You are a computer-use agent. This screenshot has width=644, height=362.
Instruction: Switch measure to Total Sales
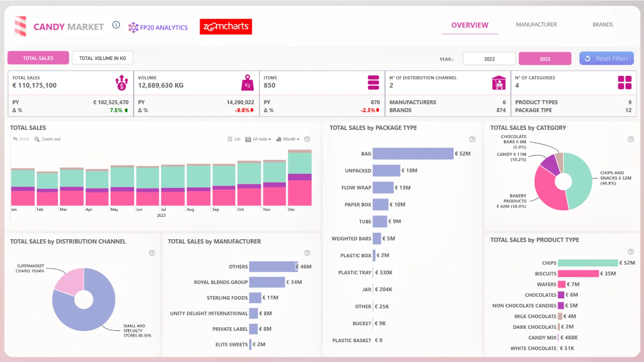pos(38,58)
